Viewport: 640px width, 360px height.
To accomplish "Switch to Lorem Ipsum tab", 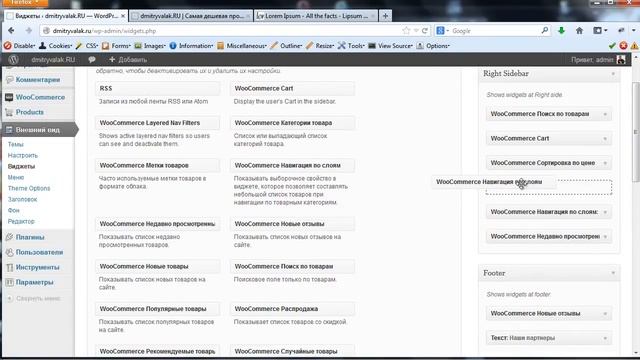I will [x=316, y=16].
